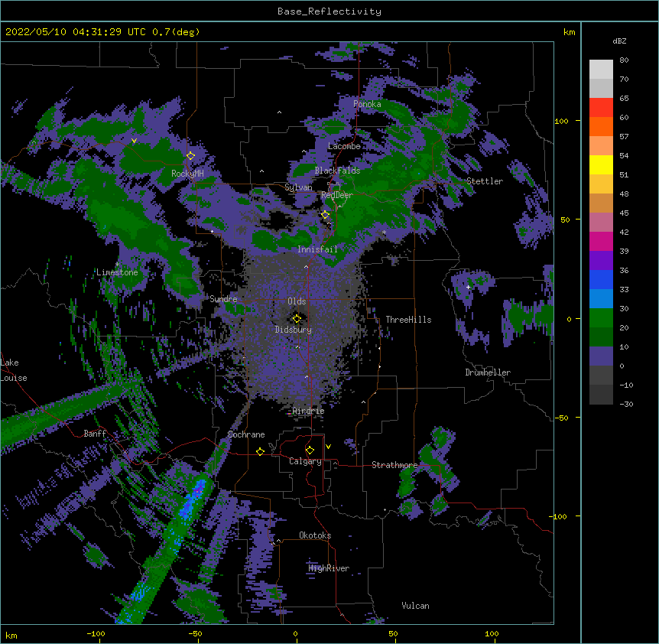Click the Drumheller city label
The height and width of the screenshot is (644, 659).
(488, 372)
